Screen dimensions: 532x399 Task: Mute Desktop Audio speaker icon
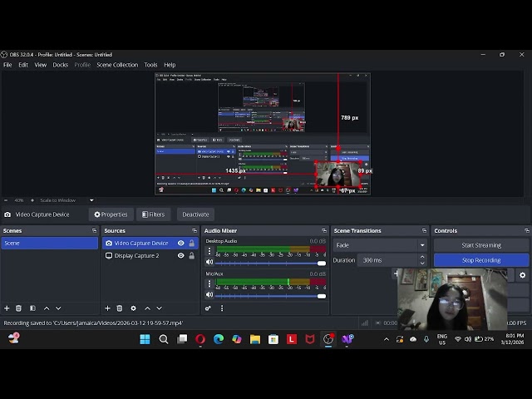(x=209, y=263)
